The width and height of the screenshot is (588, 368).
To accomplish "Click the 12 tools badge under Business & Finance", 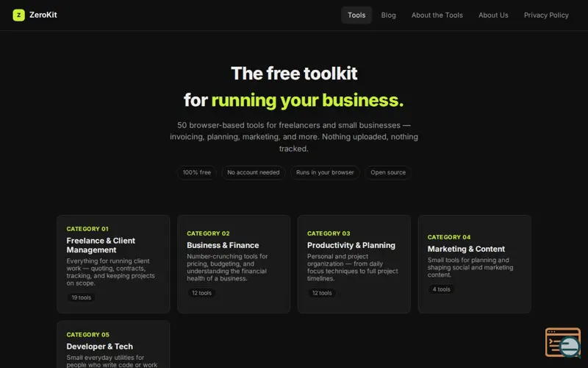I will [201, 293].
